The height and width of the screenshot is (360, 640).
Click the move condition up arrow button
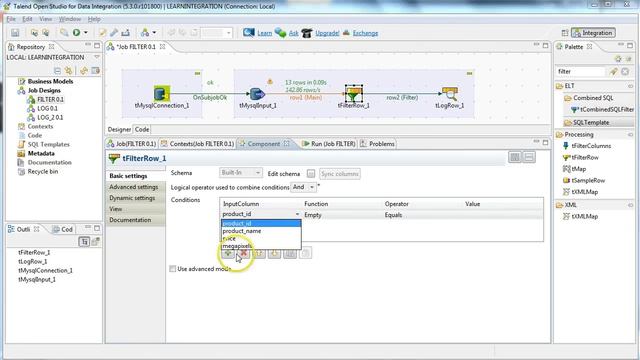(259, 253)
